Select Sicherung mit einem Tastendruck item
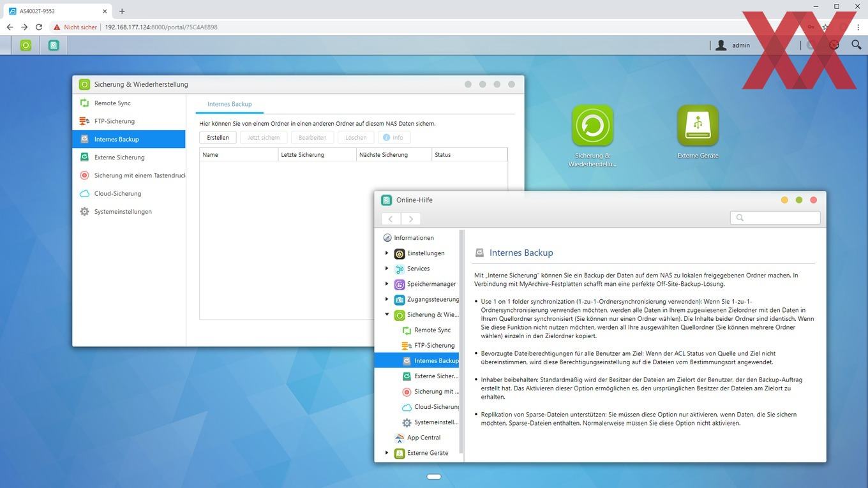868x488 pixels. (129, 175)
